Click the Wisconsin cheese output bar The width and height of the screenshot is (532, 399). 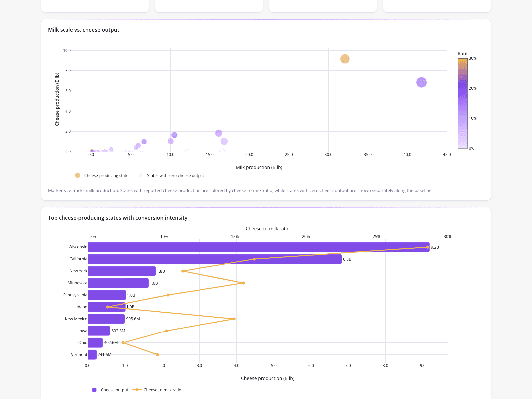click(x=259, y=247)
